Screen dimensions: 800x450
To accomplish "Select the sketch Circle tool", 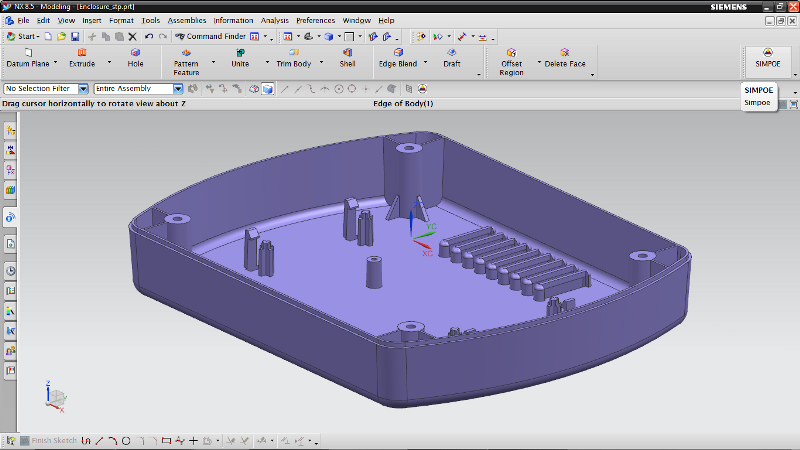I will [126, 440].
